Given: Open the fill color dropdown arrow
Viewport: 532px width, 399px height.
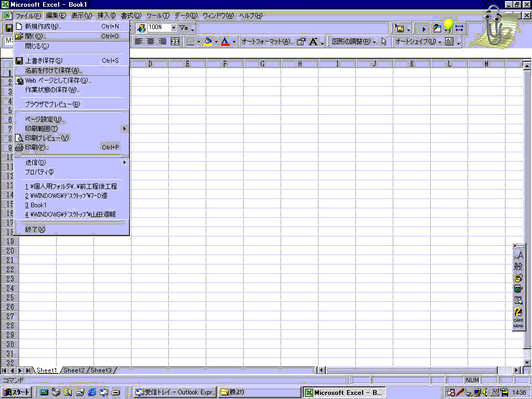Looking at the screenshot, I should [x=216, y=42].
